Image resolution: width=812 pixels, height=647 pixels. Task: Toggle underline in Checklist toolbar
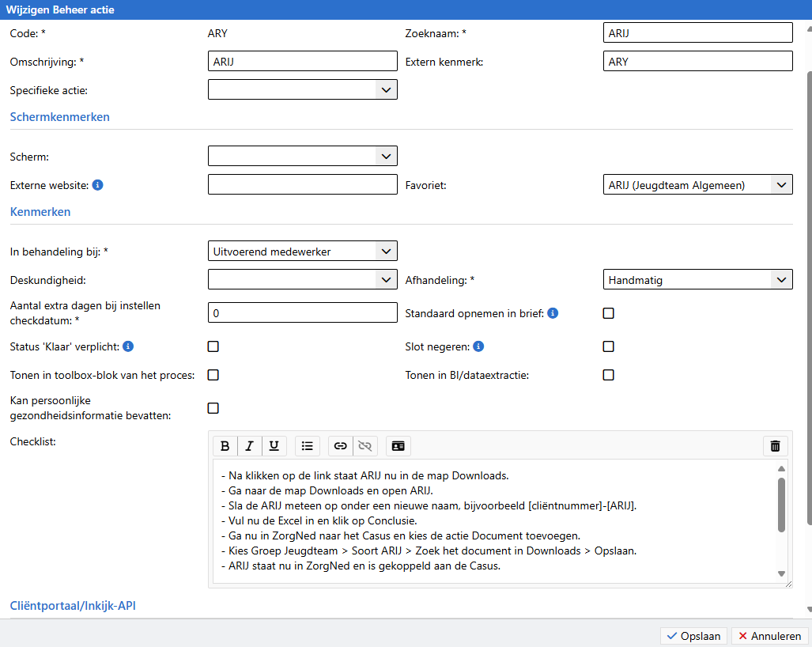[x=274, y=446]
